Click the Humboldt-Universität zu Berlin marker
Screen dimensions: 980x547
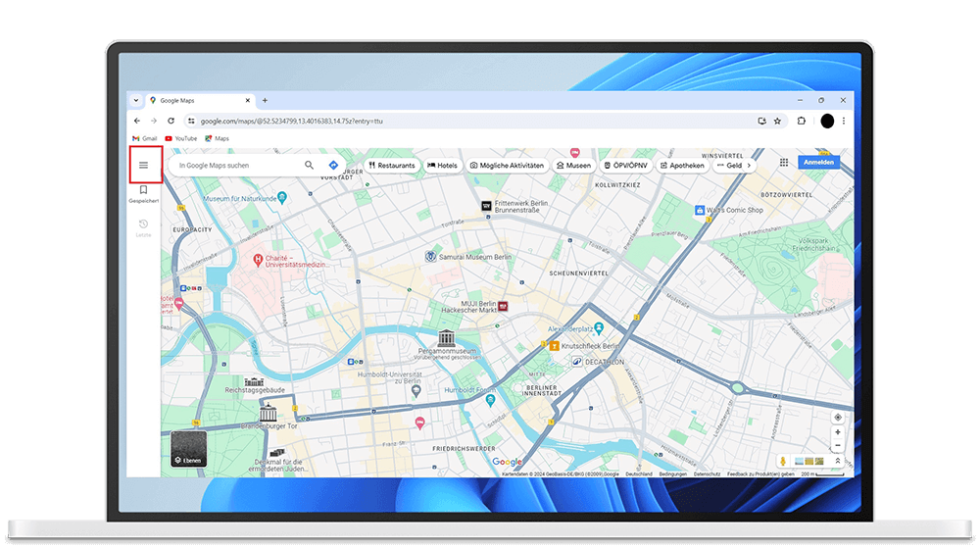pos(416,391)
